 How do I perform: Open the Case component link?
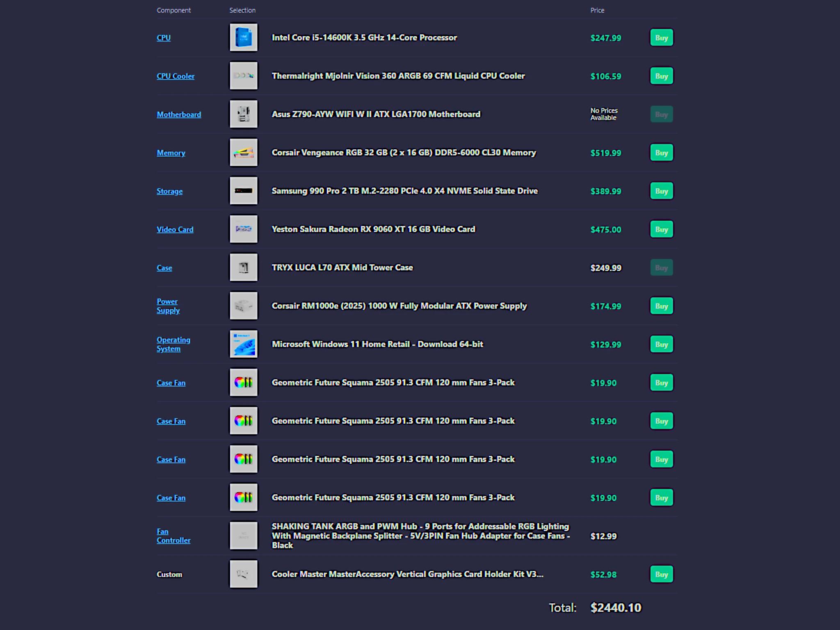pos(164,268)
